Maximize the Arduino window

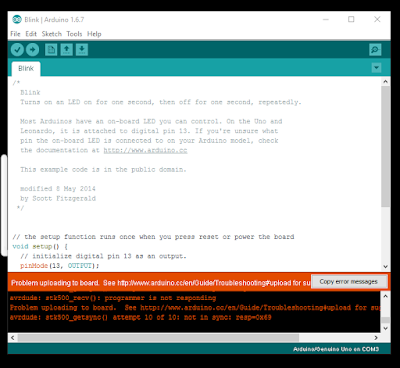pyautogui.click(x=351, y=19)
